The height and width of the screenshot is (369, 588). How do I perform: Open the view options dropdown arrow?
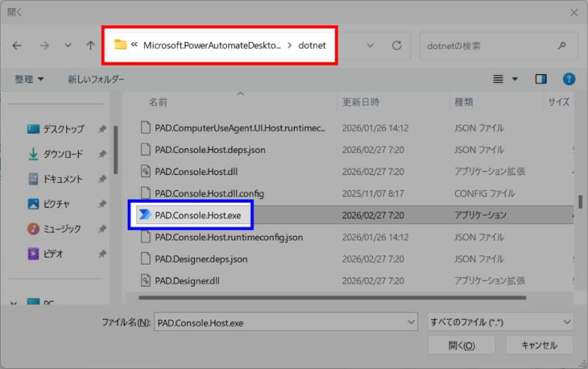pos(514,79)
